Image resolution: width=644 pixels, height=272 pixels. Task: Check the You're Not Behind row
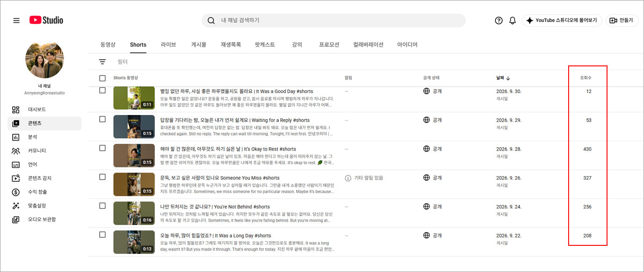tap(102, 206)
